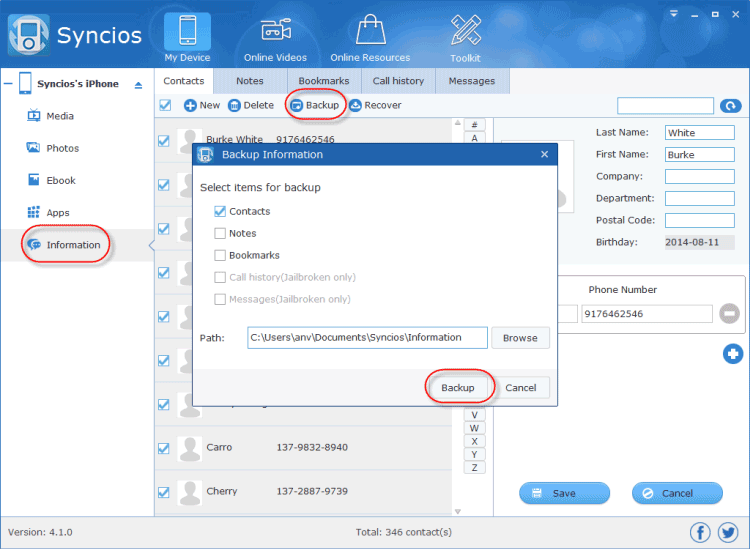Image resolution: width=750 pixels, height=549 pixels.
Task: Select the Cherry contact row
Action: (303, 492)
